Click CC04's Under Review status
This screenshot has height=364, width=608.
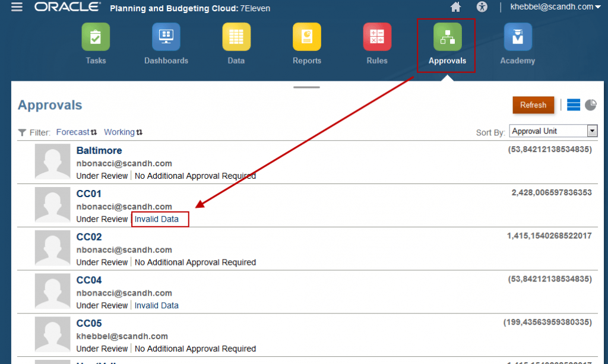102,305
